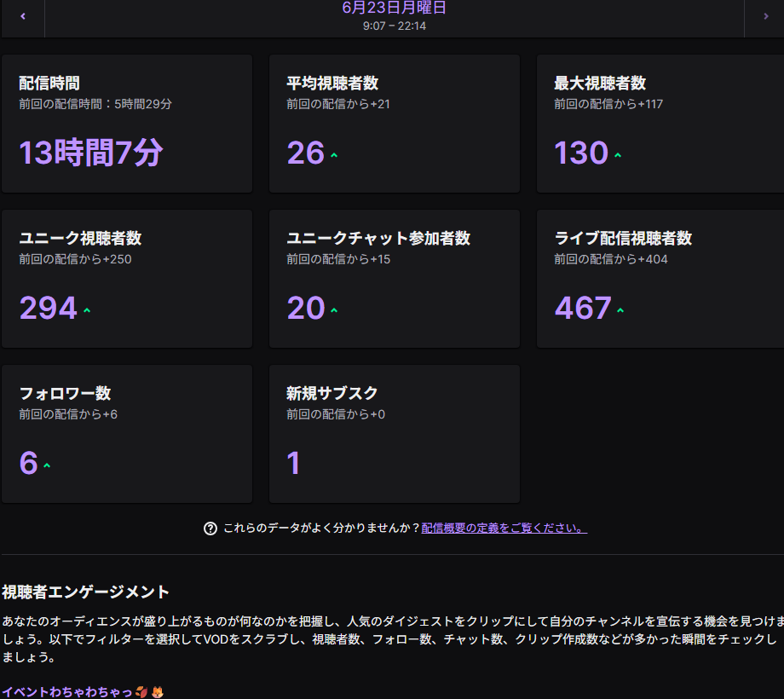Click the green up arrow beside 130
This screenshot has width=784, height=699.
(x=618, y=155)
